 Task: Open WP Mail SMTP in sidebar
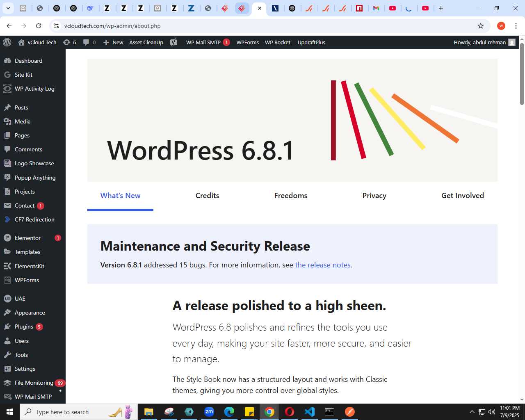tap(33, 397)
